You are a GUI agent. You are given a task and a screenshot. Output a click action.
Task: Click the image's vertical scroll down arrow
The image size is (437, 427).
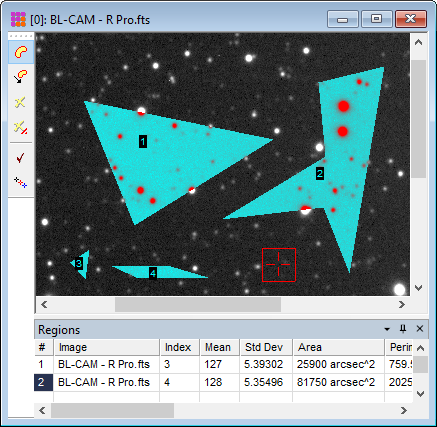[x=419, y=287]
